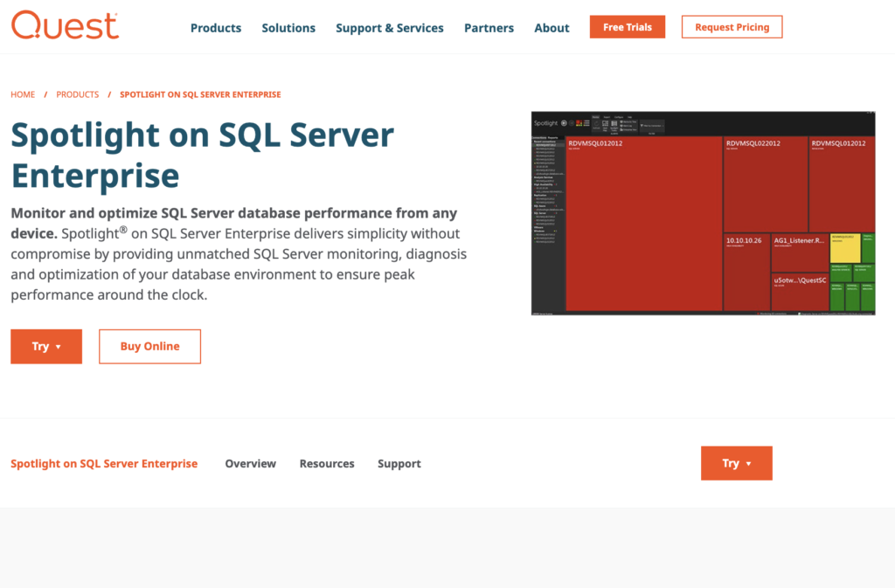The image size is (895, 588).
Task: Expand the Try dropdown below description
Action: click(x=46, y=346)
